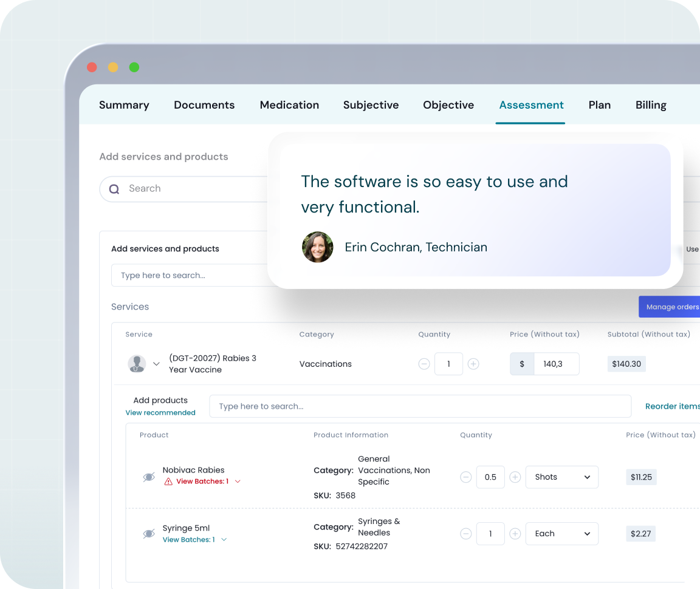Decrease Syringe 5ml quantity
This screenshot has width=700, height=589.
pyautogui.click(x=465, y=534)
